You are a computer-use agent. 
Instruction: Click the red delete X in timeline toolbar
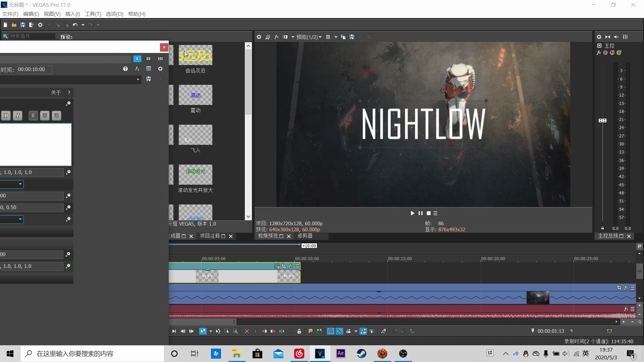(x=247, y=331)
